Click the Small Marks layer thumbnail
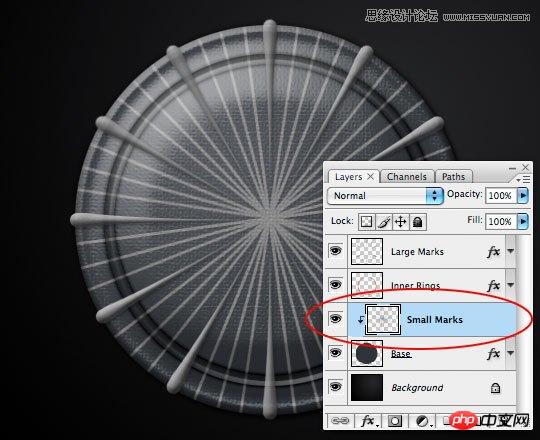This screenshot has height=440, width=540. point(383,319)
